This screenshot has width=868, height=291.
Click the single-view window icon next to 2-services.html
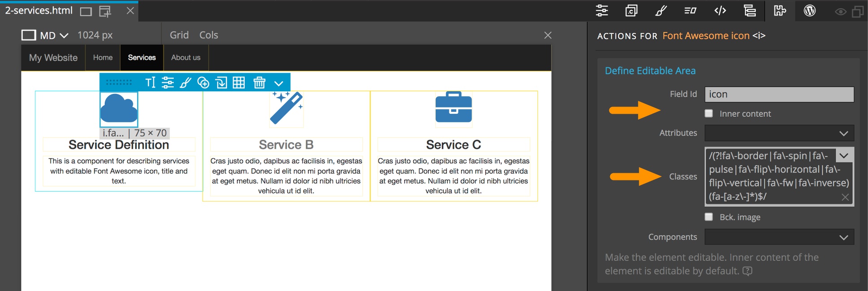[86, 12]
